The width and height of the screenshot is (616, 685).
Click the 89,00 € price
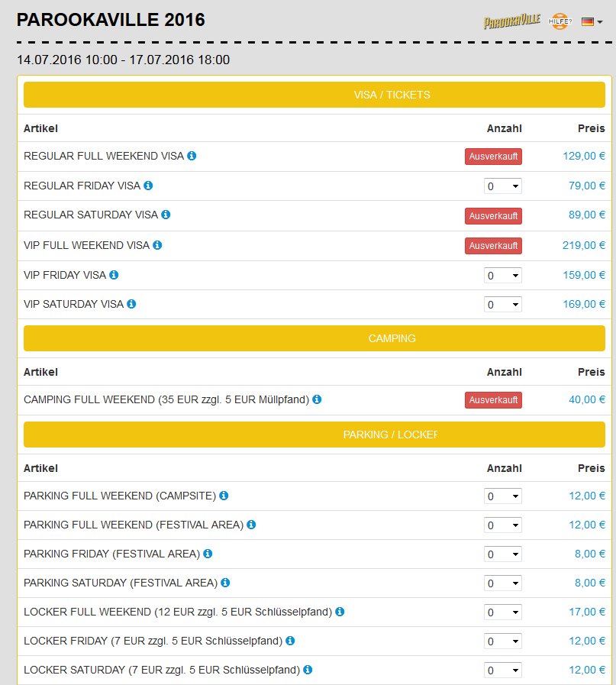[587, 215]
